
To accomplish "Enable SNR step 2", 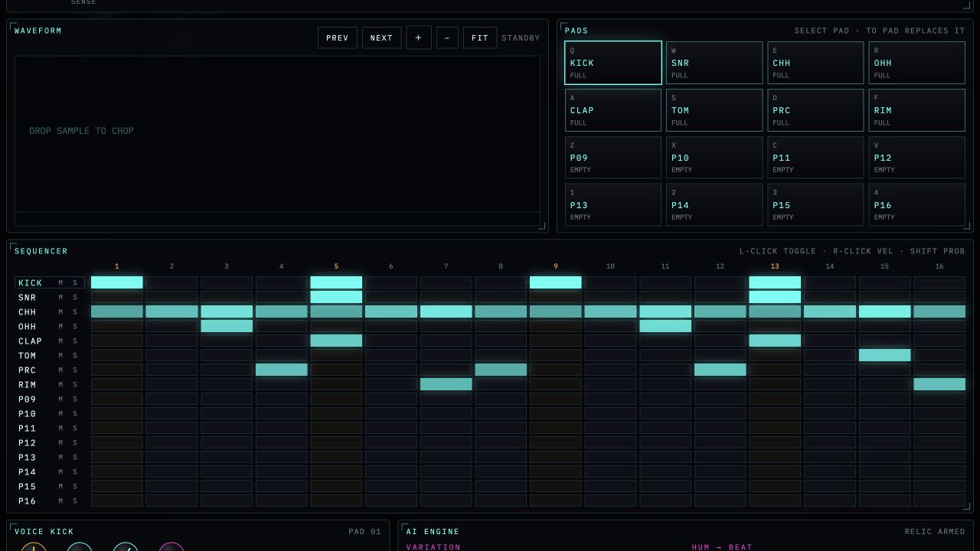I will (x=171, y=297).
